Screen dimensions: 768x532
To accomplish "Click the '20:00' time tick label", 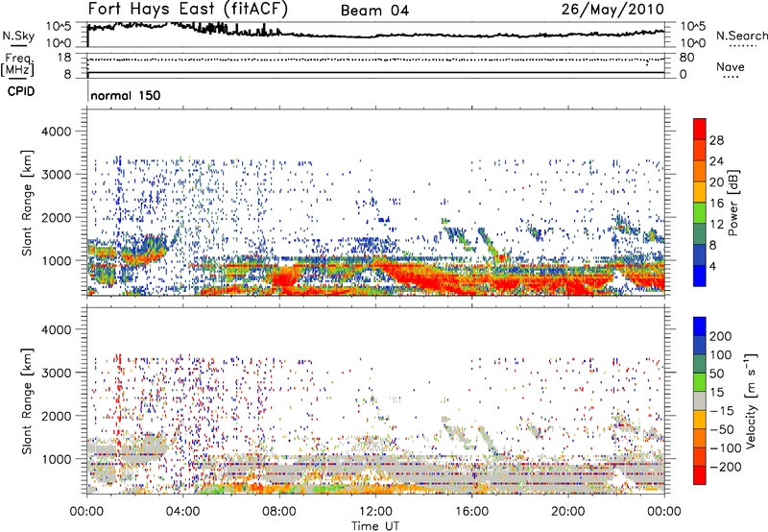I will 568,512.
